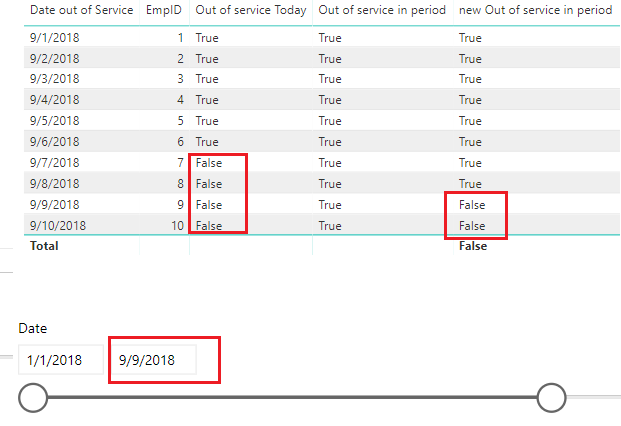
Task: Click EmpID 10 cell
Action: [x=177, y=226]
